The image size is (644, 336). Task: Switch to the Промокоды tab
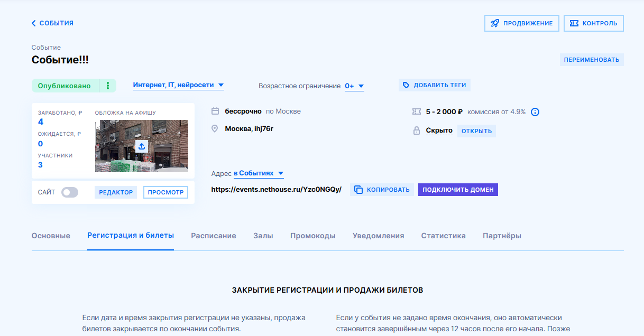pos(313,236)
